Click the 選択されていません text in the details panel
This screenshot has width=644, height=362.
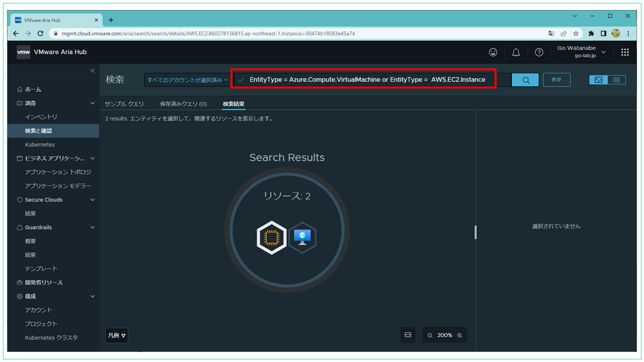point(557,226)
